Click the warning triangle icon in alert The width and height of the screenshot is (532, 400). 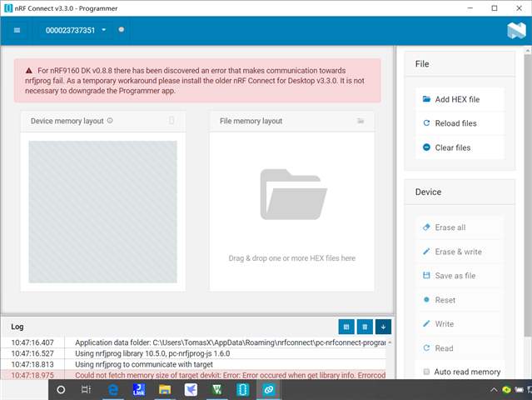coord(29,71)
